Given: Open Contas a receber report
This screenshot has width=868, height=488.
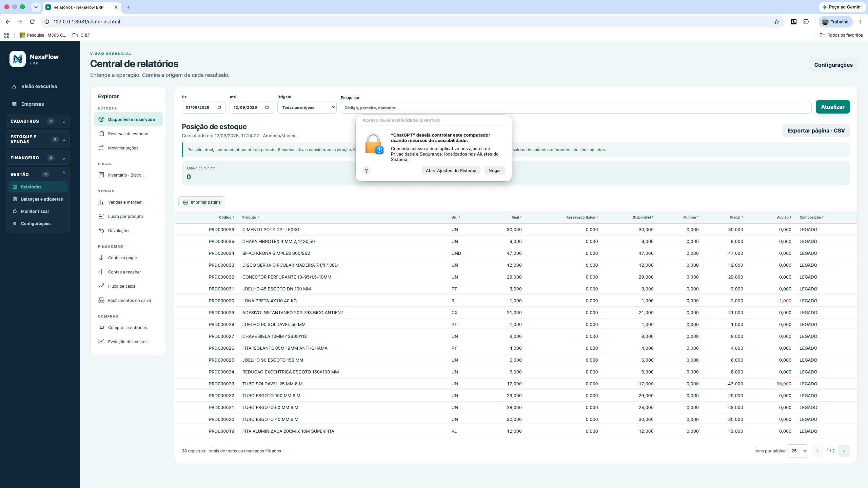Looking at the screenshot, I should [x=128, y=272].
